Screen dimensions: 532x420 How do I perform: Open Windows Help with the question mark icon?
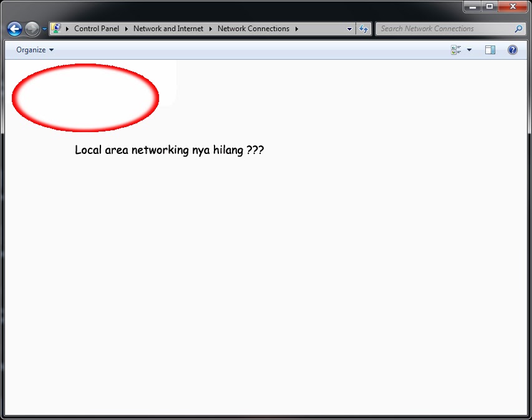coord(512,49)
